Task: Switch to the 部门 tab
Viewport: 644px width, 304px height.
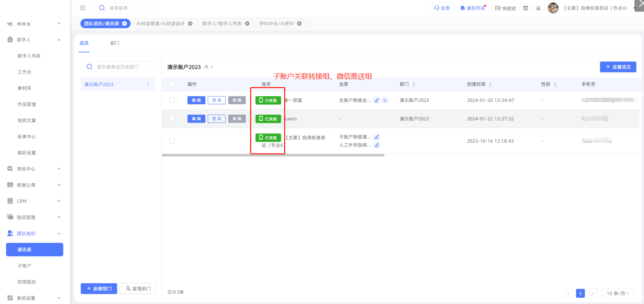Action: point(115,43)
